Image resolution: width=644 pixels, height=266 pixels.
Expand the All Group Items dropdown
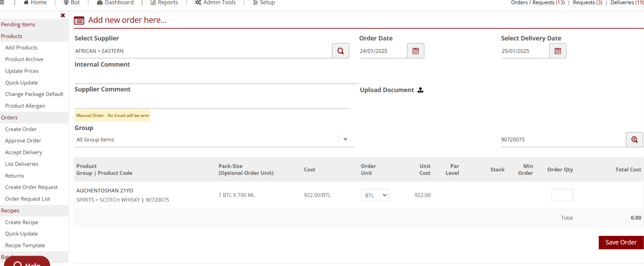pyautogui.click(x=345, y=140)
